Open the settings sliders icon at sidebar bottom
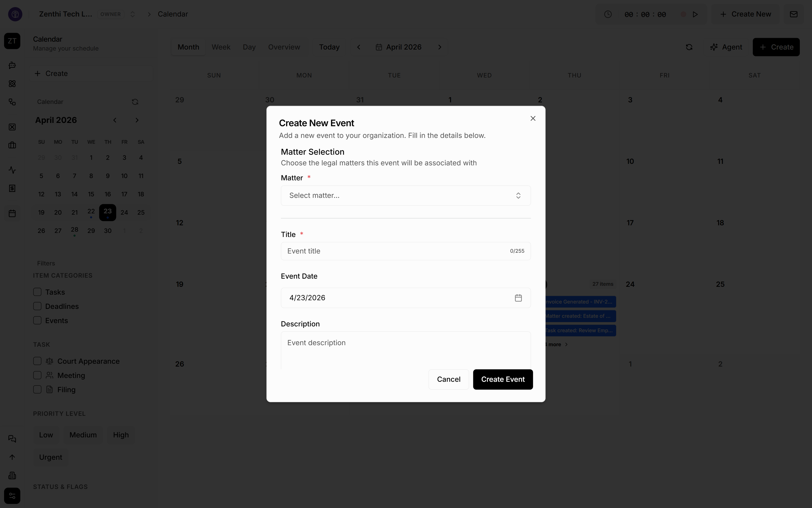 (12, 496)
